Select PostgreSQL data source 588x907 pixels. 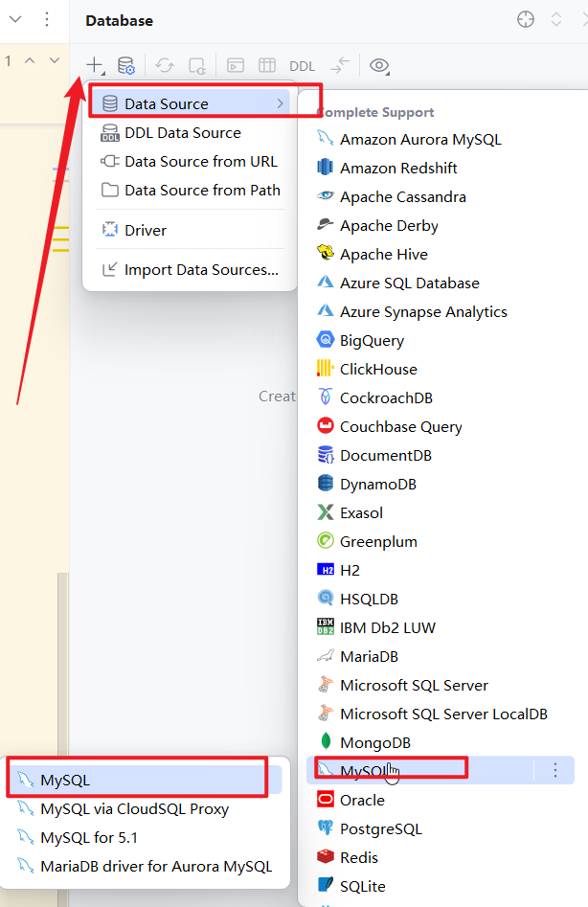coord(441,828)
